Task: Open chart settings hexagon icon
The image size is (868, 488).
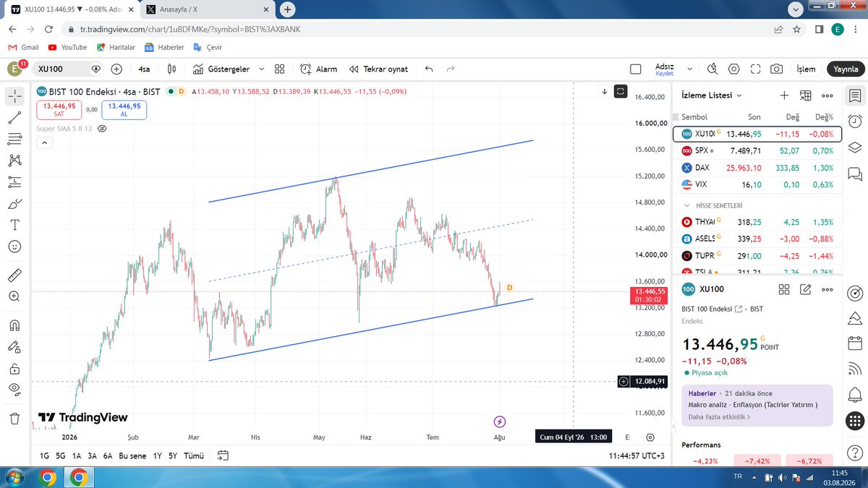Action: [733, 69]
